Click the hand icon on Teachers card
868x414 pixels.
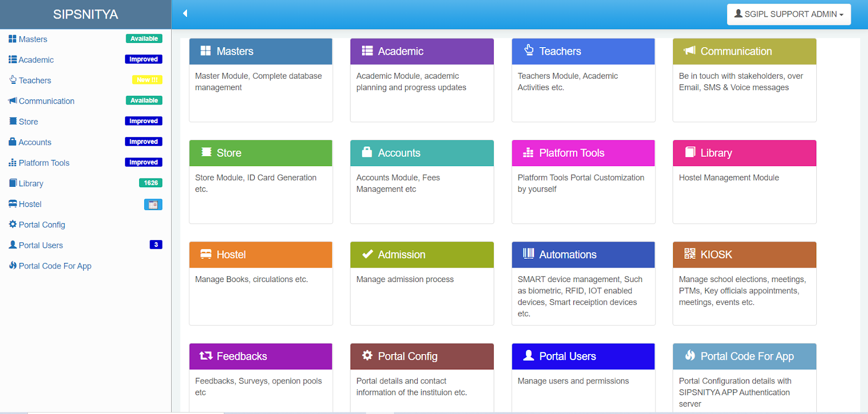click(x=529, y=50)
